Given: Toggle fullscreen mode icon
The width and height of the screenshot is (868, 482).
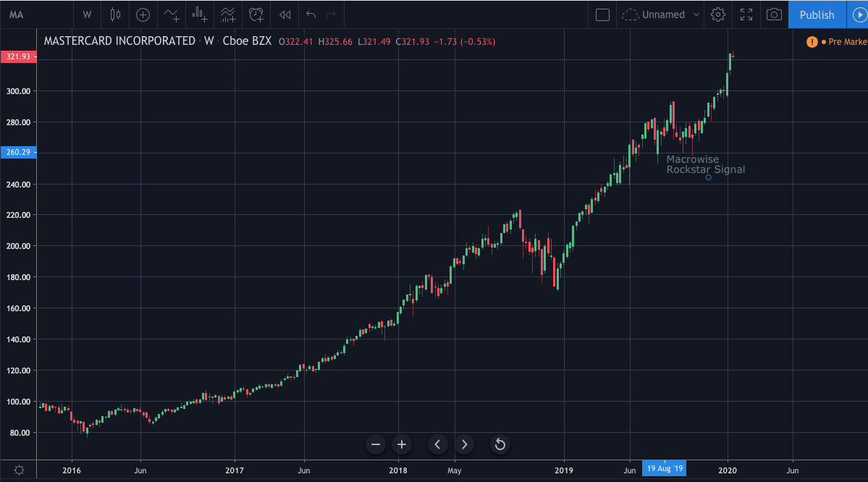Looking at the screenshot, I should [746, 15].
